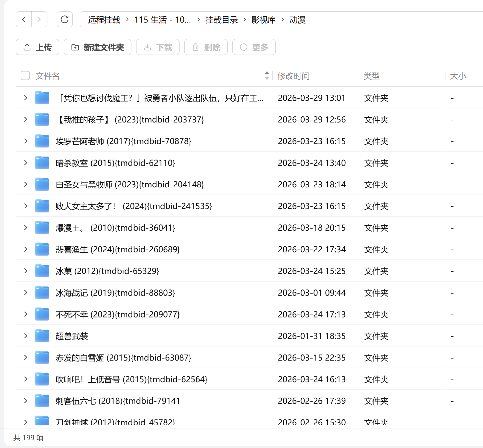Expand the 爆漫王 folder row
The width and height of the screenshot is (483, 448).
click(x=26, y=228)
